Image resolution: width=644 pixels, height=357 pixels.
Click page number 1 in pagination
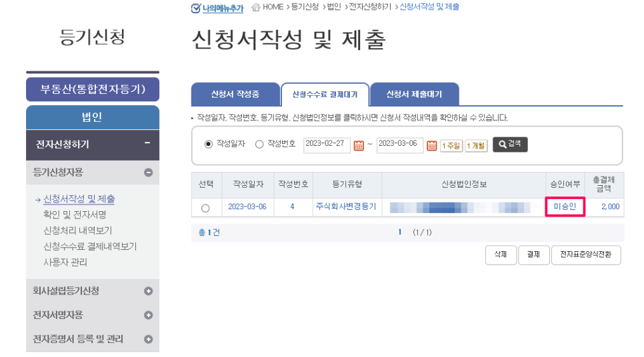(x=399, y=232)
